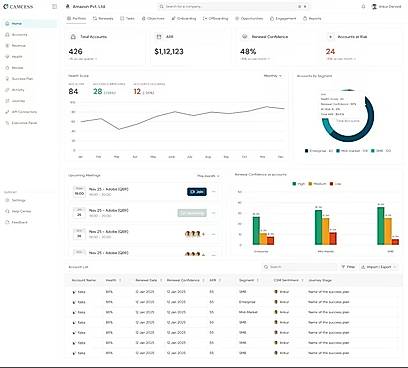Switch to the Offboarding tab

pos(215,19)
